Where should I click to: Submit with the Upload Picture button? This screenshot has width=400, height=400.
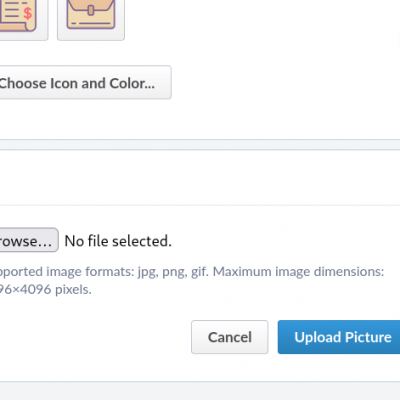[339, 337]
